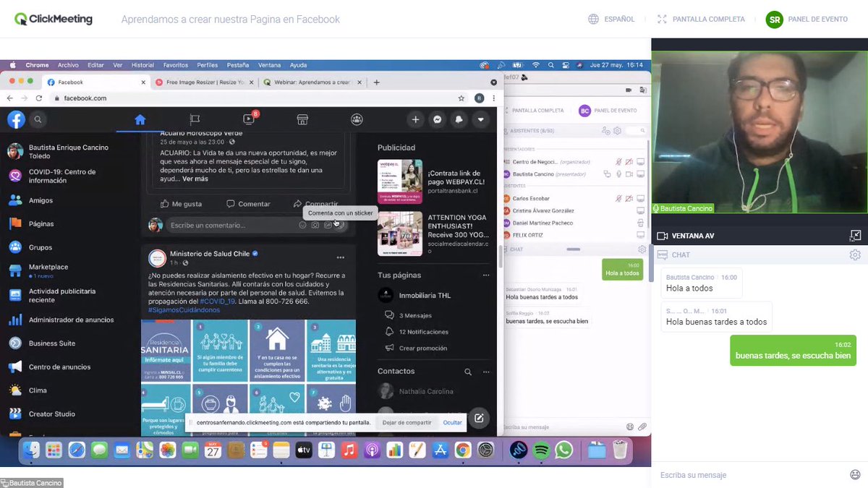Click the Facebook search magnifier icon
Screen dimensions: 868x488
(x=38, y=120)
